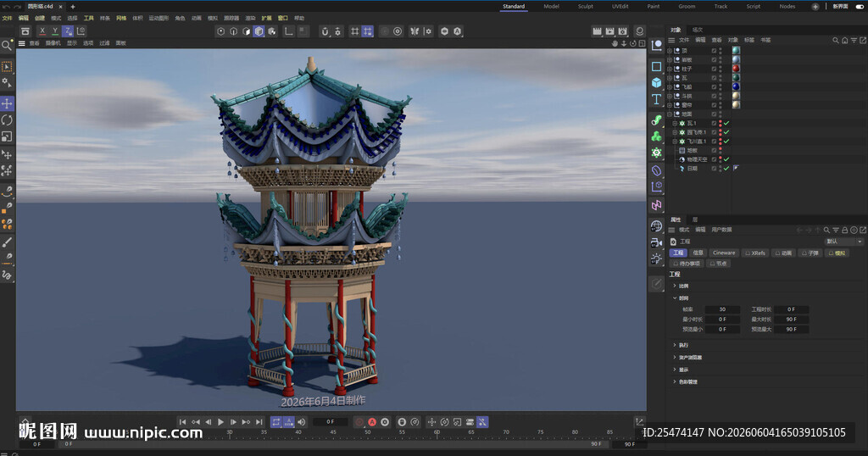Toggle autokeying red A button
868x456 pixels.
(x=372, y=422)
